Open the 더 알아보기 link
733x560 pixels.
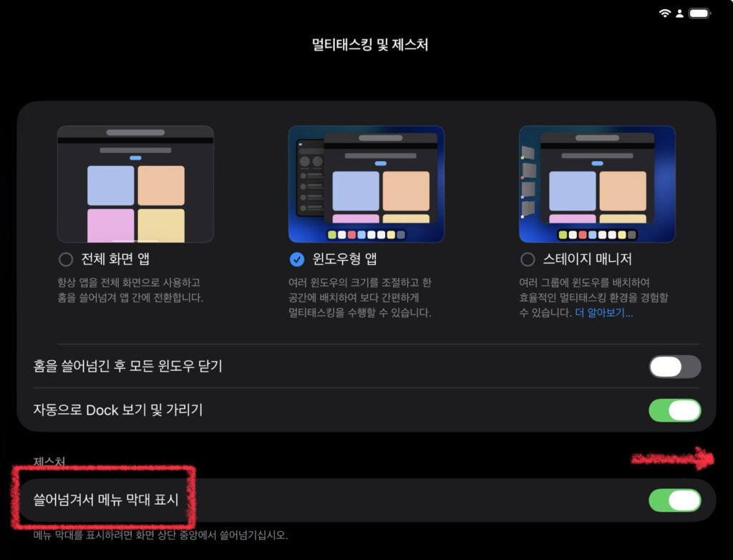click(x=604, y=312)
